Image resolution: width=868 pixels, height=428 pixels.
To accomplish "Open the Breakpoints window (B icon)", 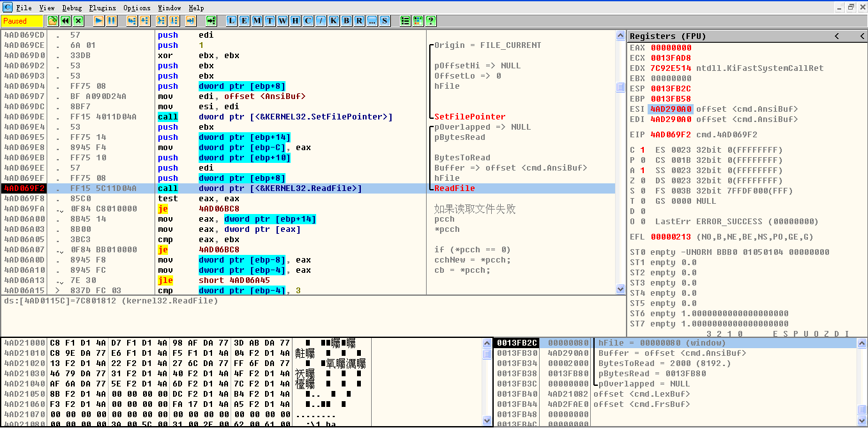I will tap(346, 20).
